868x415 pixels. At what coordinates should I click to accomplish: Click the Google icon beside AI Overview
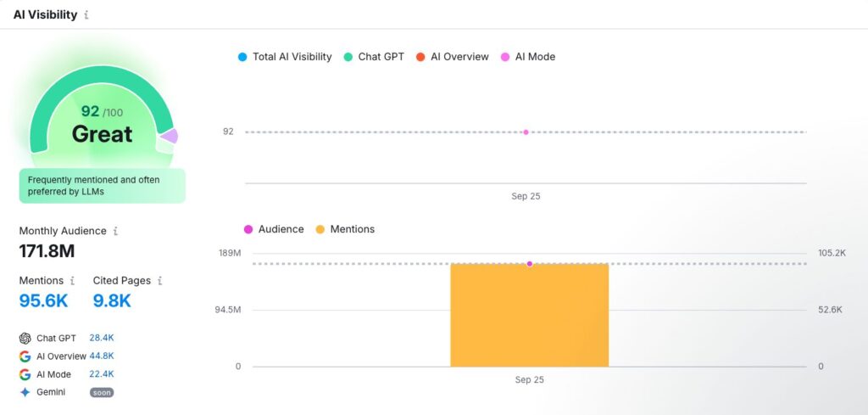click(25, 356)
